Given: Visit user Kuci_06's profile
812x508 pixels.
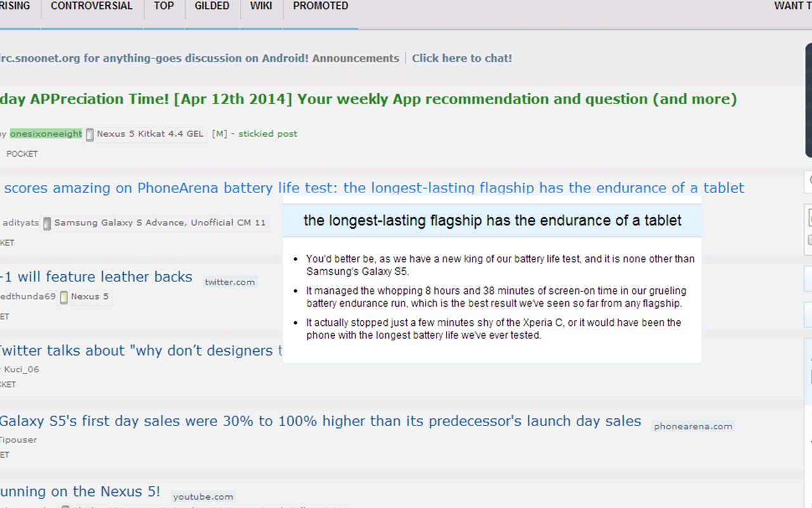Looking at the screenshot, I should pyautogui.click(x=22, y=370).
